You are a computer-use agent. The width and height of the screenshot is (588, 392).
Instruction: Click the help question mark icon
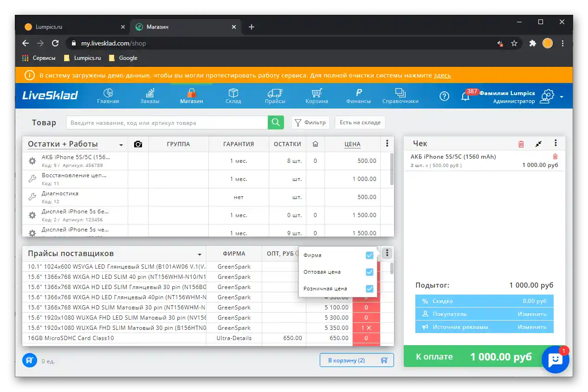(x=444, y=96)
